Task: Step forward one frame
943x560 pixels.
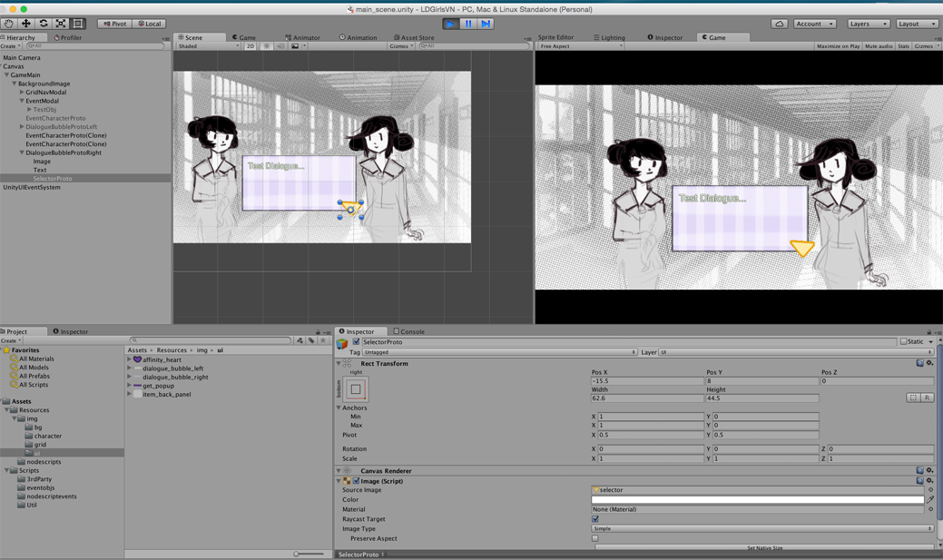Action: click(486, 24)
